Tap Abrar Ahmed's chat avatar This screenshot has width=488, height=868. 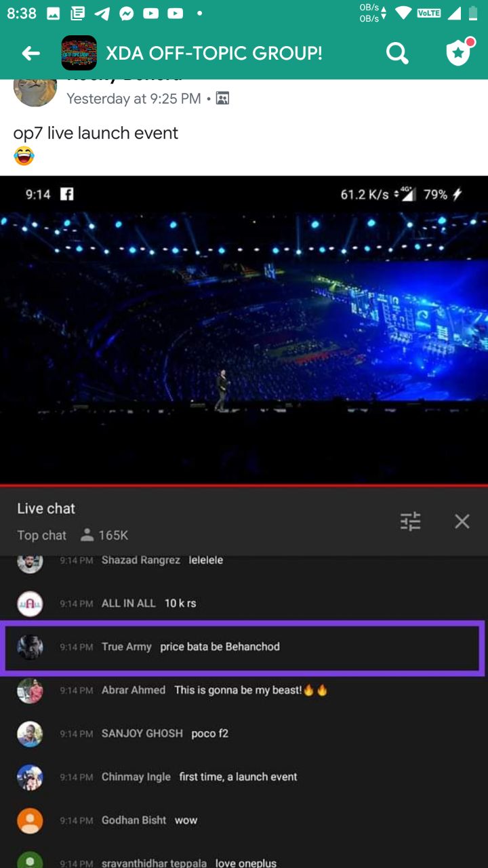coord(30,690)
